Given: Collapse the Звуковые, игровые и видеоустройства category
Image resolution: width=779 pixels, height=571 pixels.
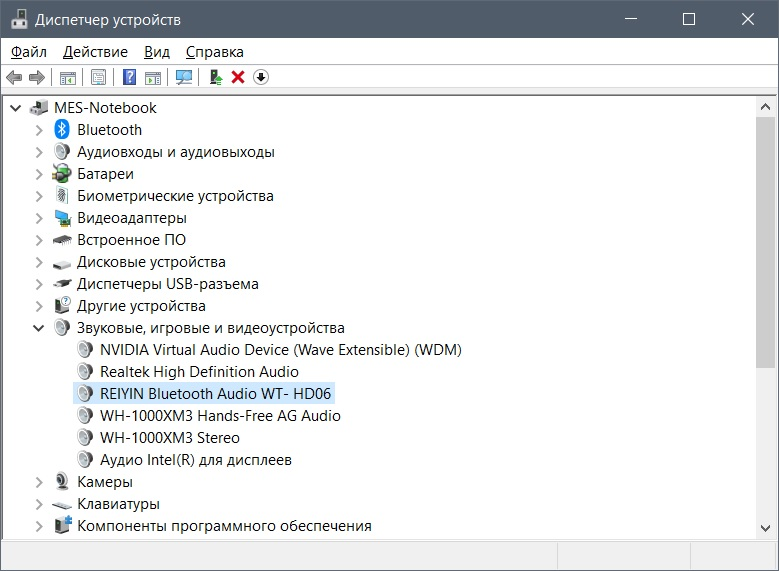Looking at the screenshot, I should coord(39,328).
